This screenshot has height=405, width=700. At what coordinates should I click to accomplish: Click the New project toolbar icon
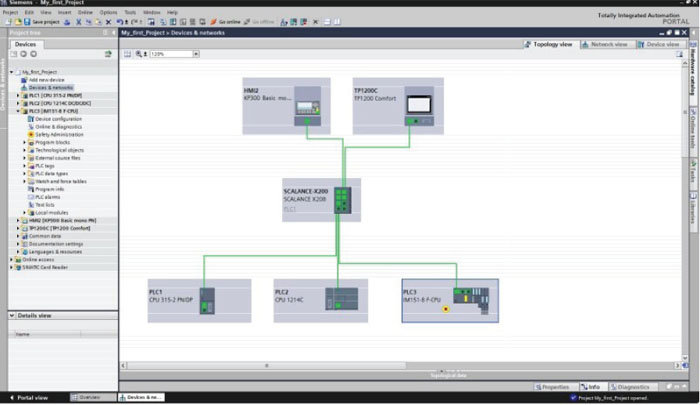(8, 22)
